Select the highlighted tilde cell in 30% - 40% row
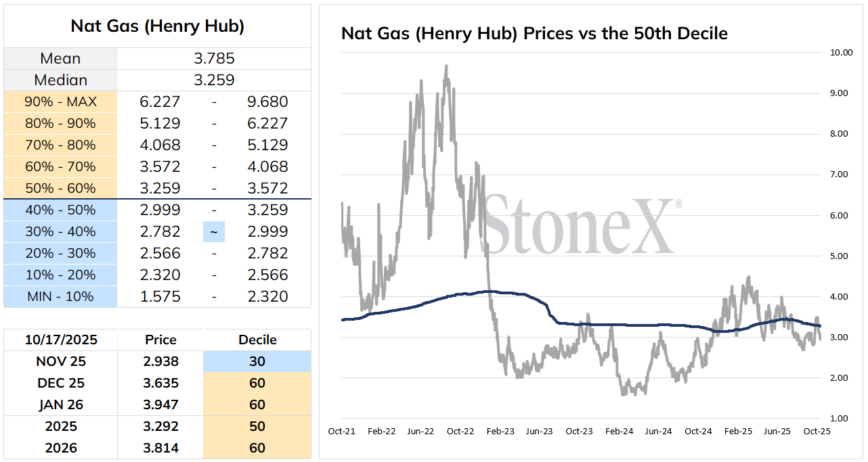868x462 pixels. pyautogui.click(x=214, y=231)
